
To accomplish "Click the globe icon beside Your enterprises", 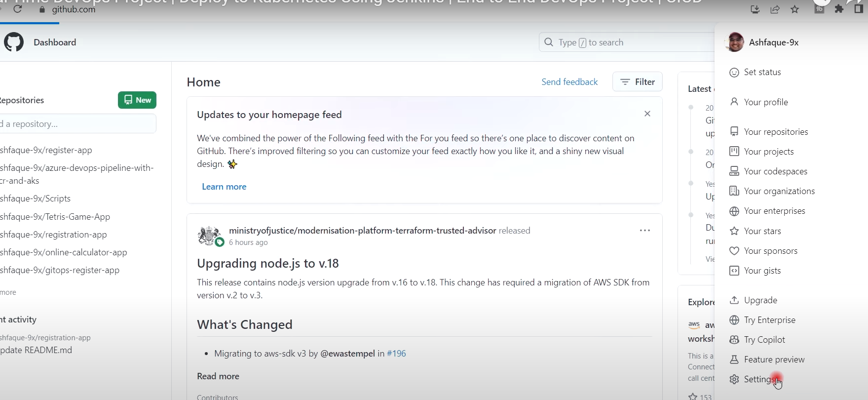I will (734, 211).
